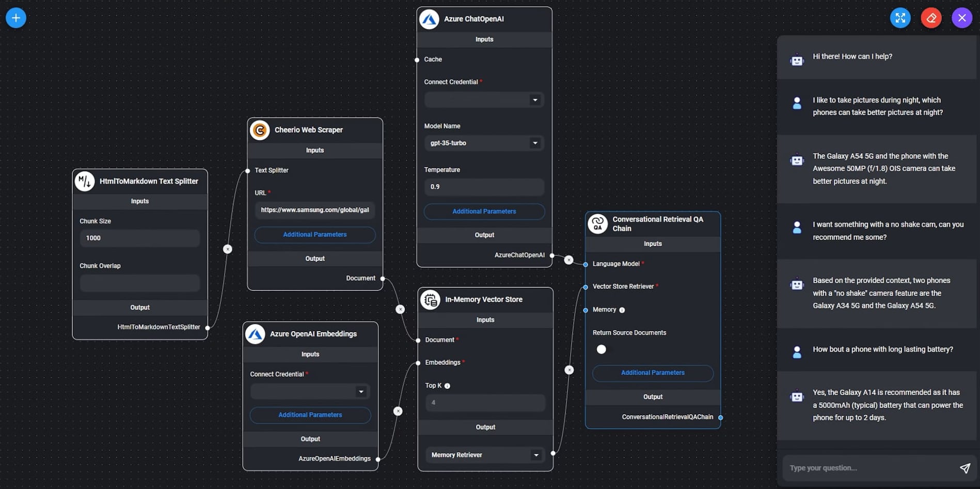
Task: Select the In-Memory Vector Store node icon
Action: click(430, 299)
